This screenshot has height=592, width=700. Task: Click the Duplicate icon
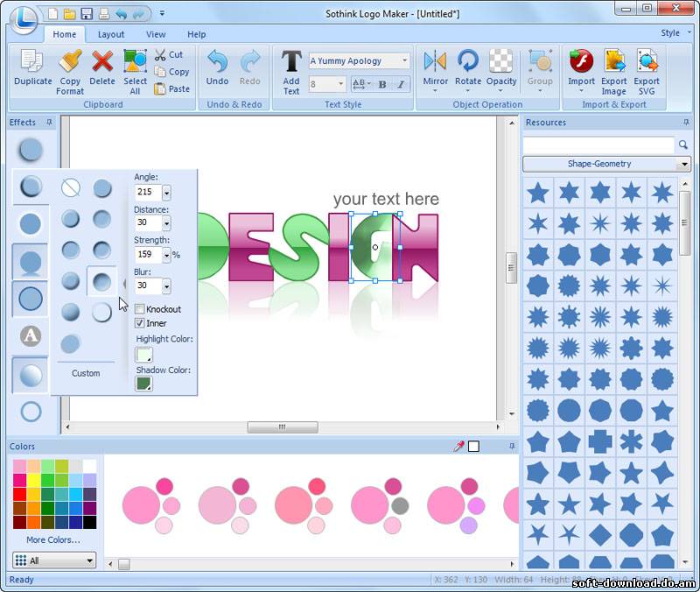(x=32, y=61)
